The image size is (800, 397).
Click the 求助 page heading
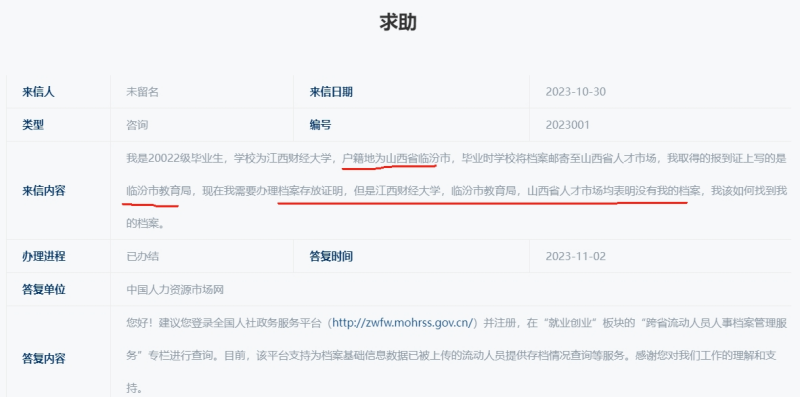coord(398,22)
